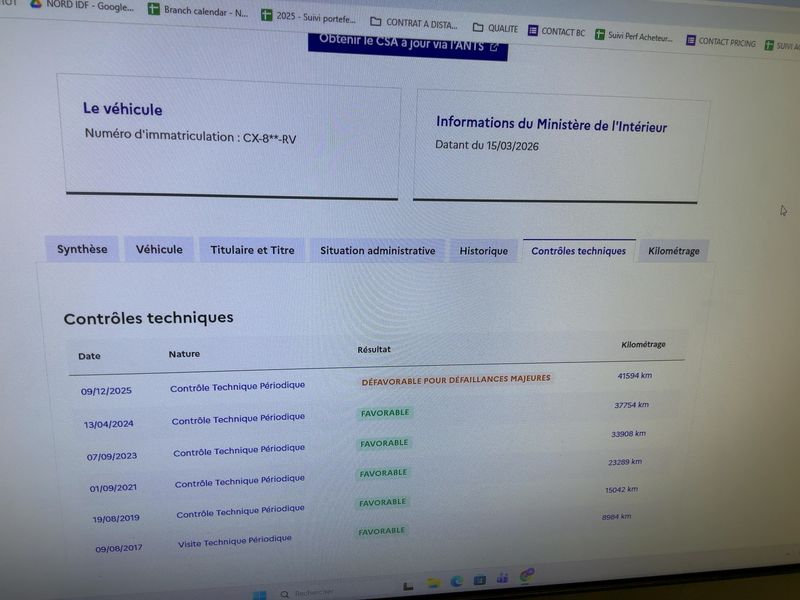Open the Kilométrage tab
The width and height of the screenshot is (800, 600).
[x=673, y=251]
